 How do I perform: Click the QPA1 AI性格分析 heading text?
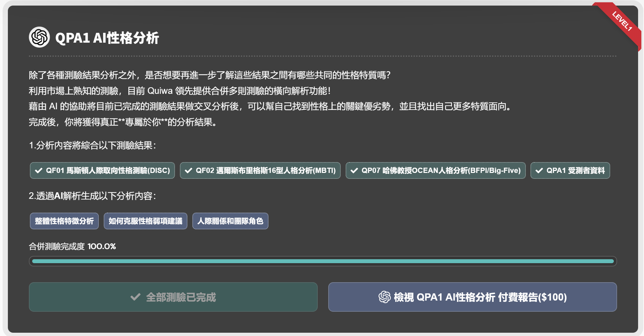(107, 38)
